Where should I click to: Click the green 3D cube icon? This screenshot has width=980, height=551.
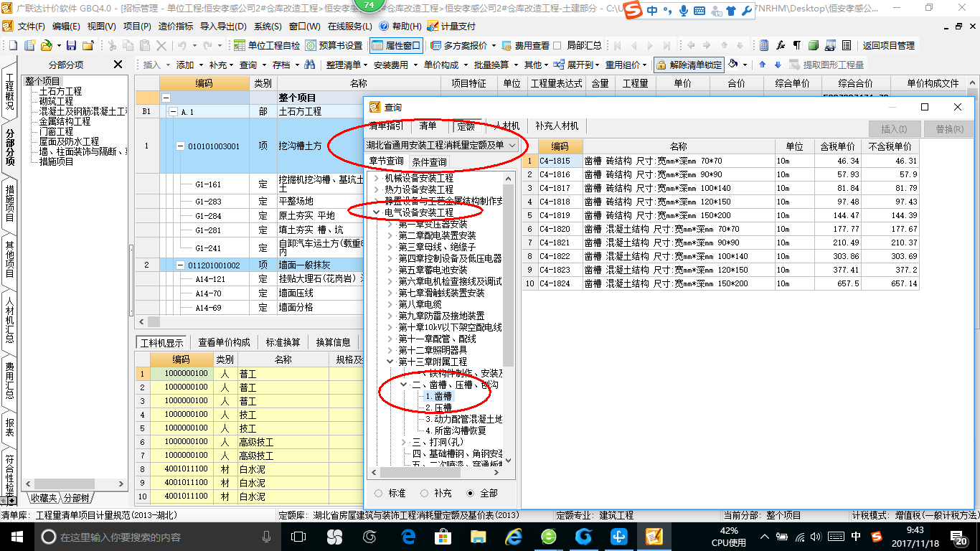pos(813,45)
